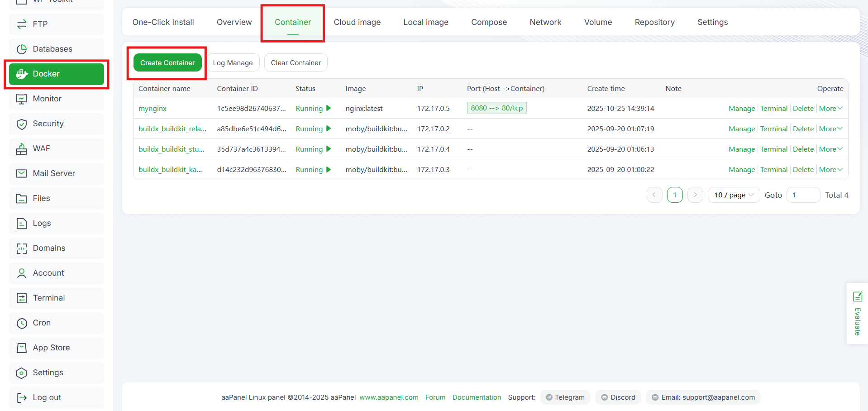
Task: Click the Logs document icon
Action: click(22, 223)
